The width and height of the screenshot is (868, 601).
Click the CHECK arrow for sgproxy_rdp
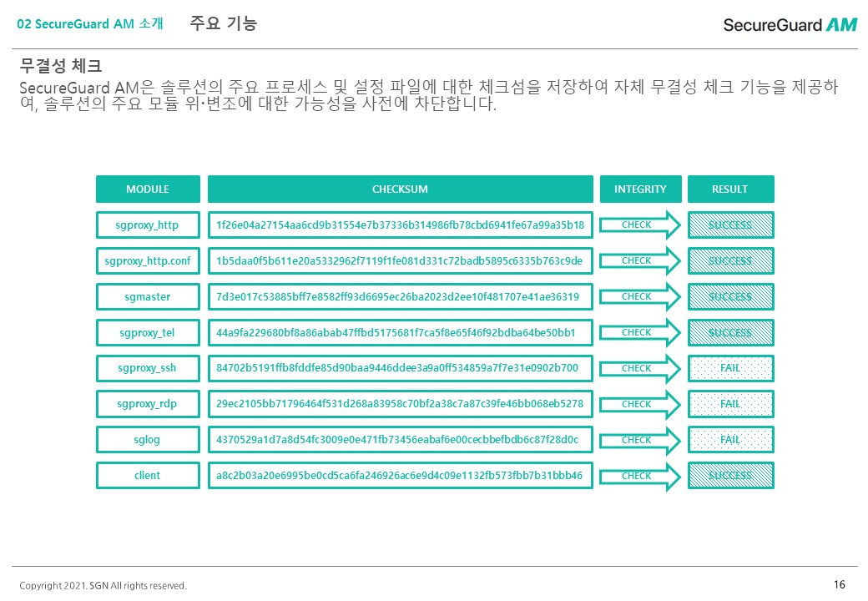click(640, 404)
